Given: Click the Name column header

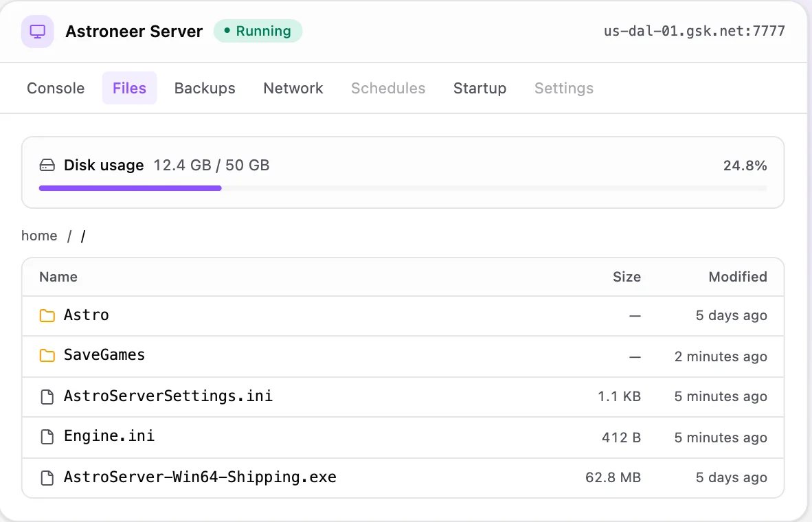Looking at the screenshot, I should [x=58, y=277].
